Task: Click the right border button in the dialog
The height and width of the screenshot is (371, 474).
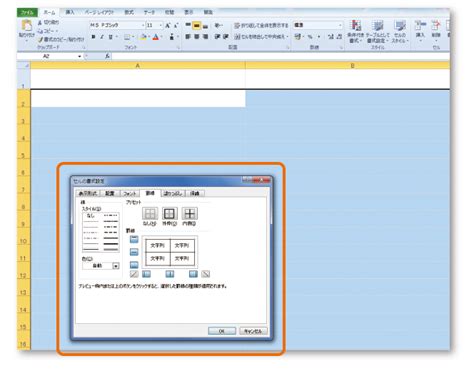Action: (x=193, y=274)
